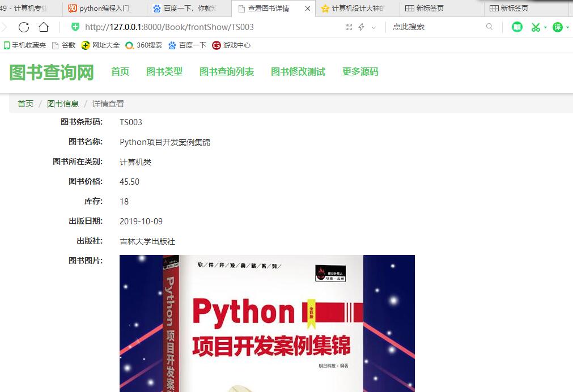Switch to the 计算机专业 tab
The height and width of the screenshot is (392, 573).
(x=30, y=8)
